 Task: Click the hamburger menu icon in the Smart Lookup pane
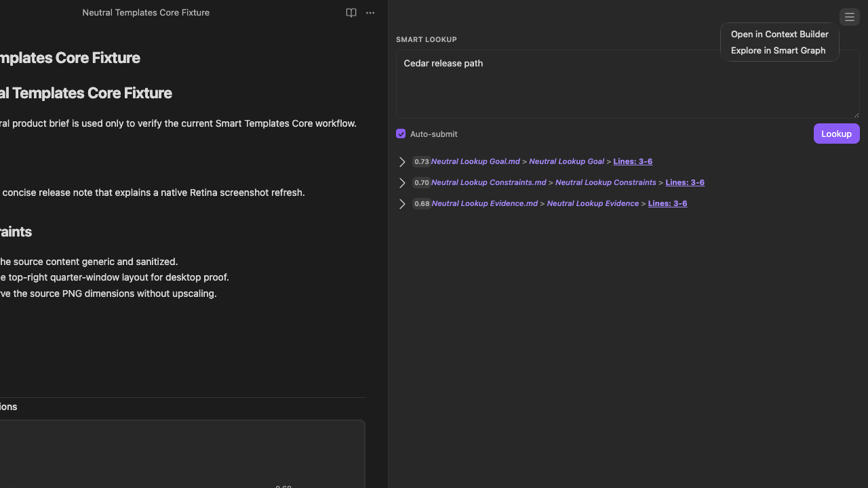850,17
